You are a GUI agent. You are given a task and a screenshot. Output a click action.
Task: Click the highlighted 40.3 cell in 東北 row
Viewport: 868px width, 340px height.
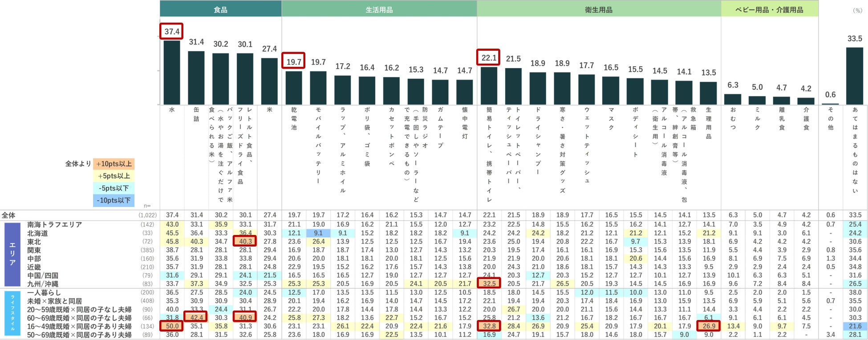click(245, 242)
